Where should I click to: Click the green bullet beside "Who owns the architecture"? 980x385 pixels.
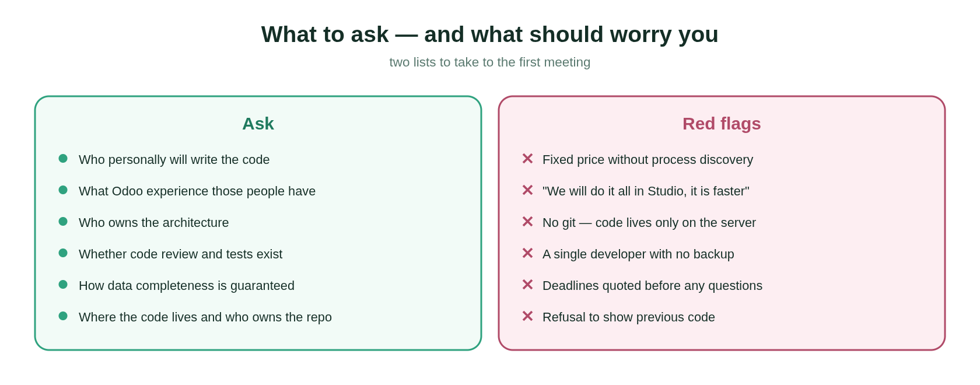pos(63,222)
